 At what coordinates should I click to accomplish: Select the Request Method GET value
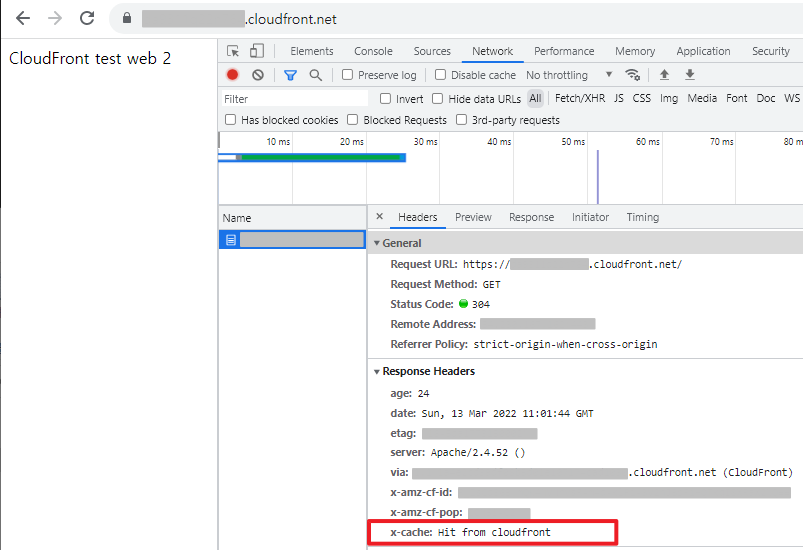pos(492,284)
